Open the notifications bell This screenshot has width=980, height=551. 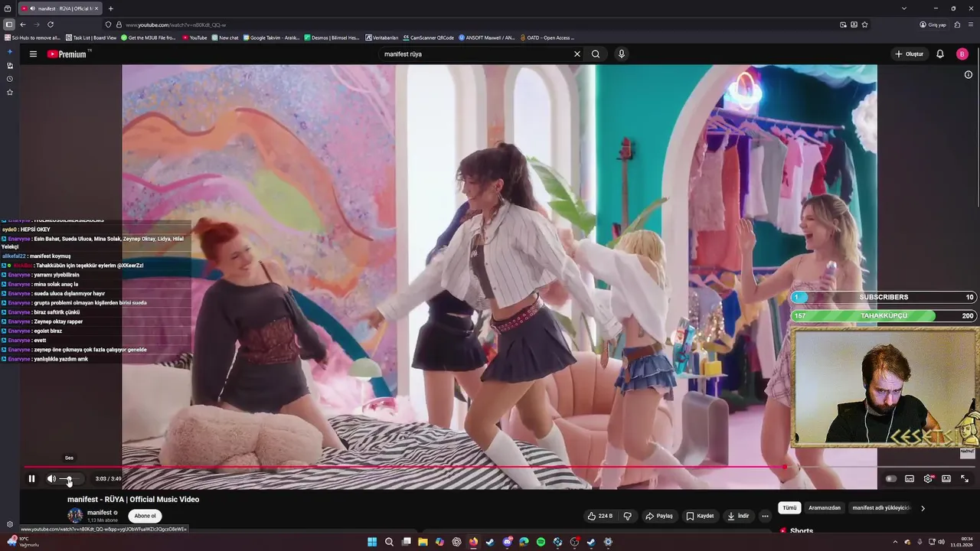tap(940, 54)
